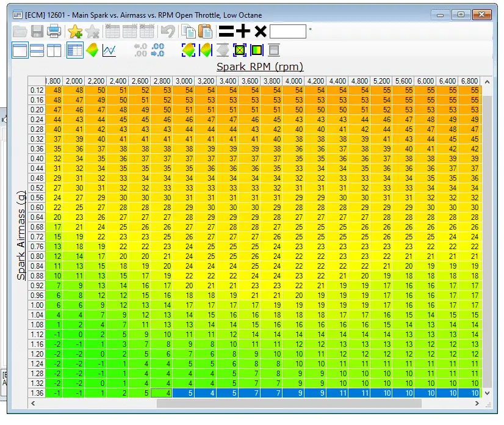This screenshot has width=504, height=425.
Task: Select the 1.00 airmass row header
Action: (x=37, y=305)
